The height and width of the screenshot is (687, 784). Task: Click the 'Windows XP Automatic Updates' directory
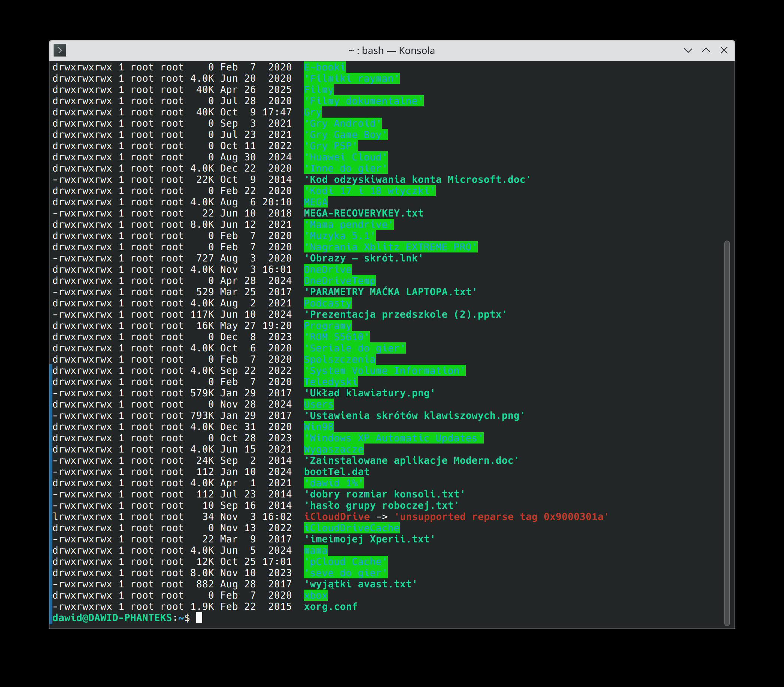(x=393, y=438)
